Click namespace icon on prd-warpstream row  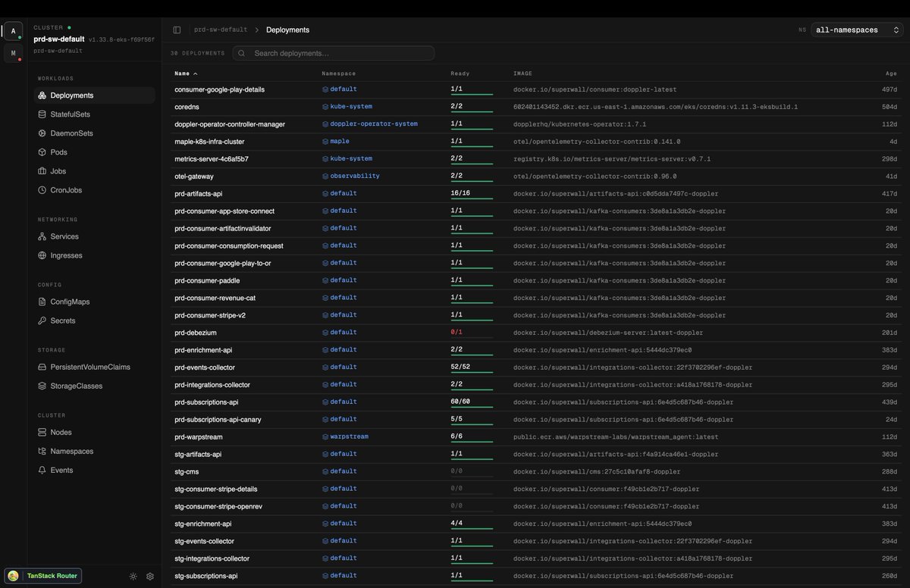[x=325, y=437]
